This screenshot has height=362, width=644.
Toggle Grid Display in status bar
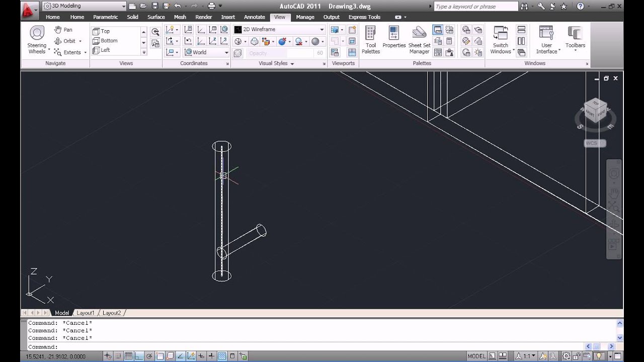pyautogui.click(x=128, y=356)
